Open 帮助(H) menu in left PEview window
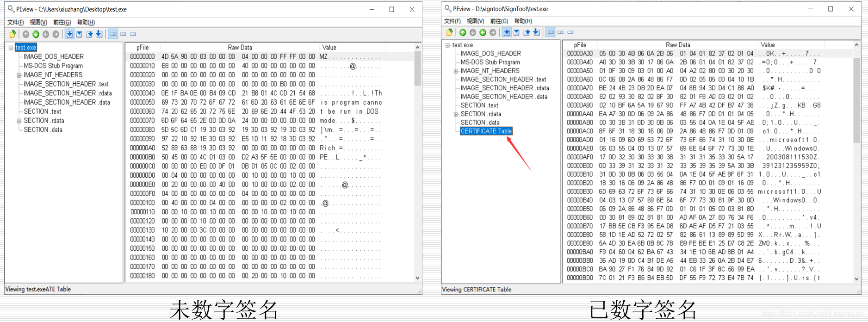The width and height of the screenshot is (868, 322). (x=86, y=22)
